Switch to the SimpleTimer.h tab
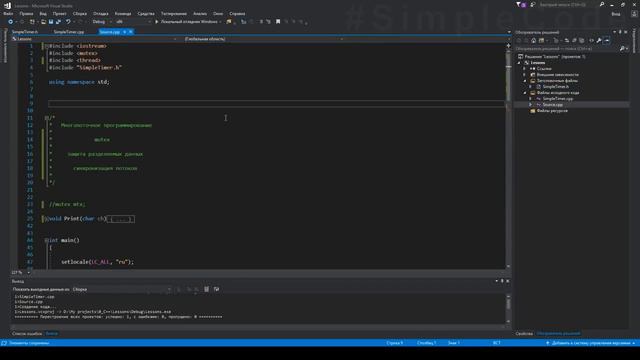640x360 pixels. [x=25, y=31]
